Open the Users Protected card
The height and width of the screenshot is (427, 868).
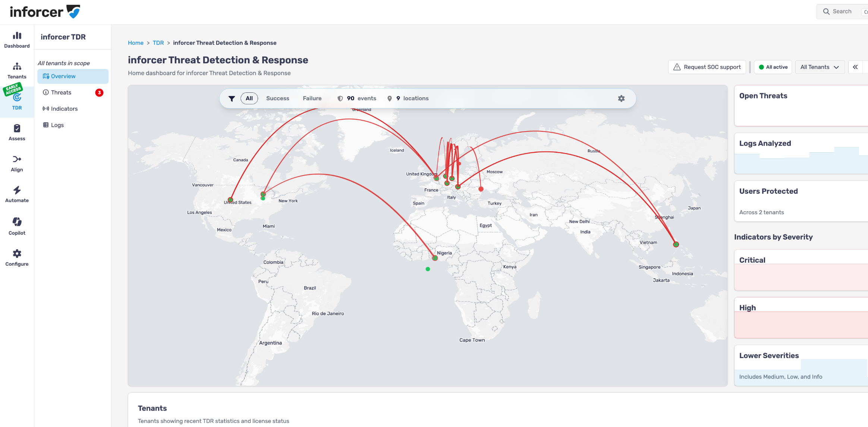[x=801, y=201]
